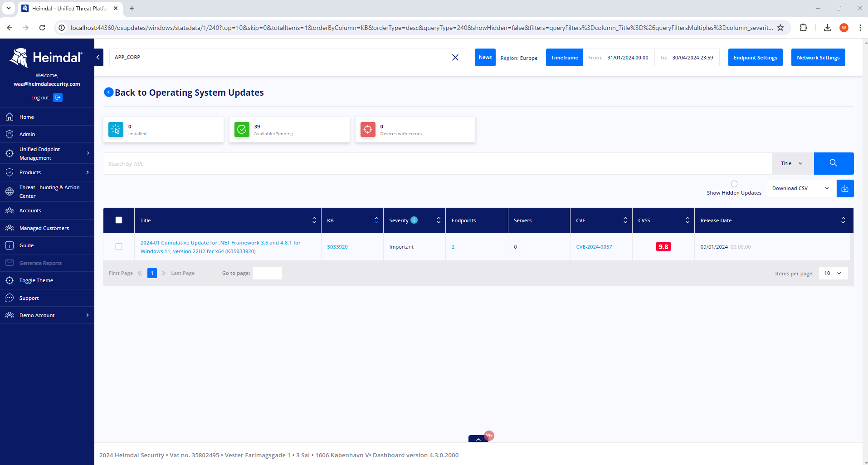Click the browser extensions puzzle icon
The width and height of the screenshot is (868, 465).
tap(803, 28)
